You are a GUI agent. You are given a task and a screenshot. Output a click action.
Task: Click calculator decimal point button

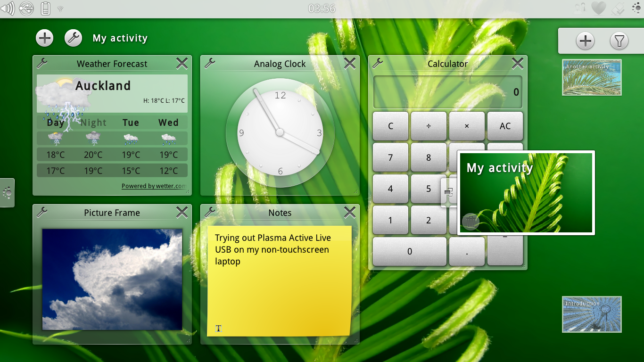pos(467,251)
